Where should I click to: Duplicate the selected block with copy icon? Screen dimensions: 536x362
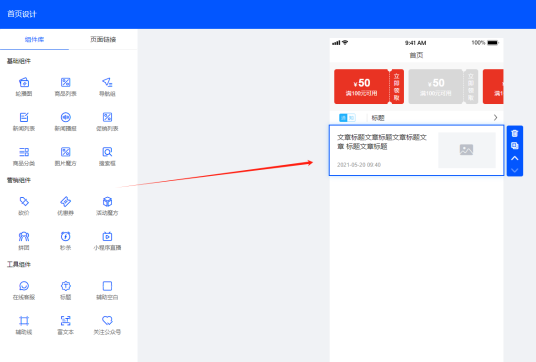(x=515, y=146)
